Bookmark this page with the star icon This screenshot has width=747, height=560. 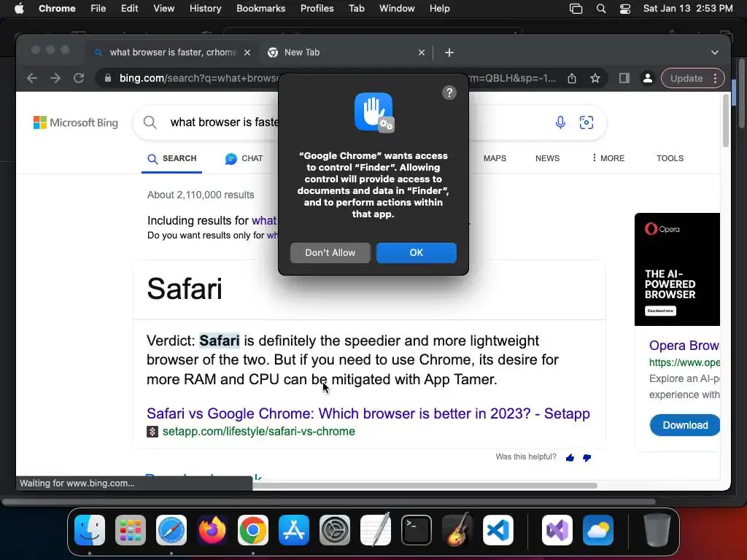click(595, 78)
